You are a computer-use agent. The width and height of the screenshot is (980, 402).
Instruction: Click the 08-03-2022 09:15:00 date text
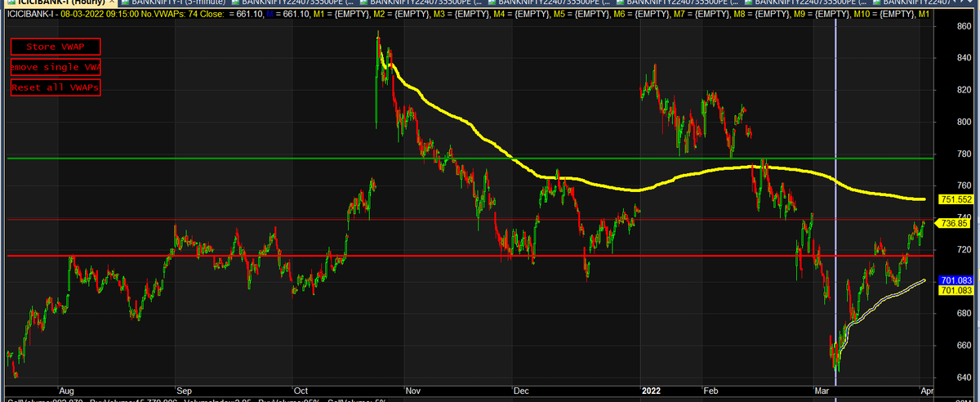100,15
